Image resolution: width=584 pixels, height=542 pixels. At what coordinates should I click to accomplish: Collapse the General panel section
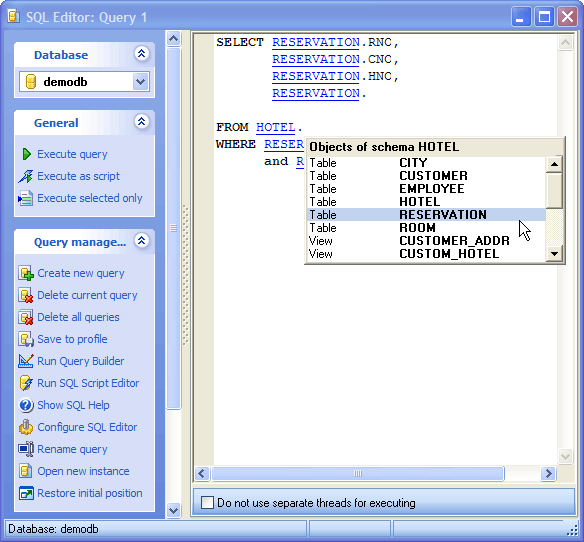[x=142, y=122]
